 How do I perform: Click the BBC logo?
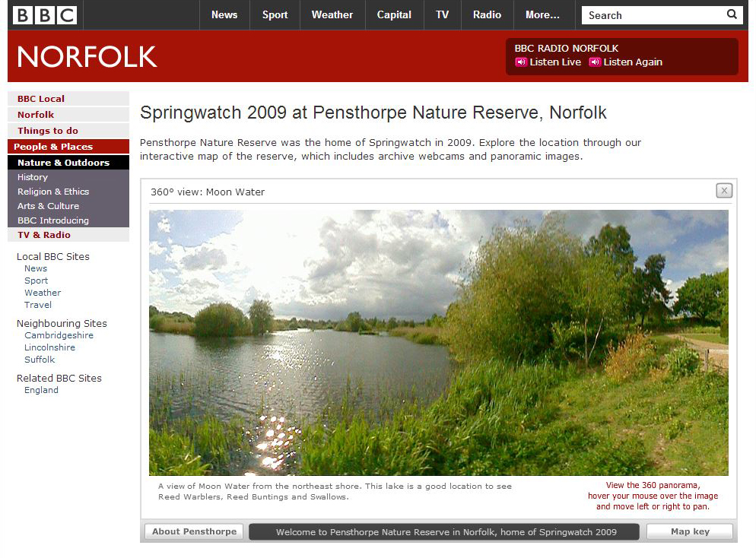click(45, 15)
